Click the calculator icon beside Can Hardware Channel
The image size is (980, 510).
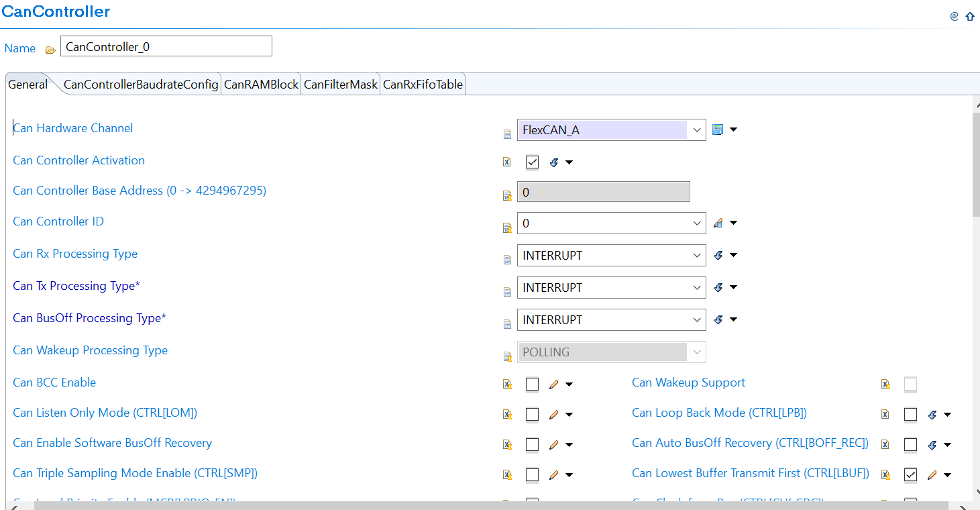[x=718, y=130]
